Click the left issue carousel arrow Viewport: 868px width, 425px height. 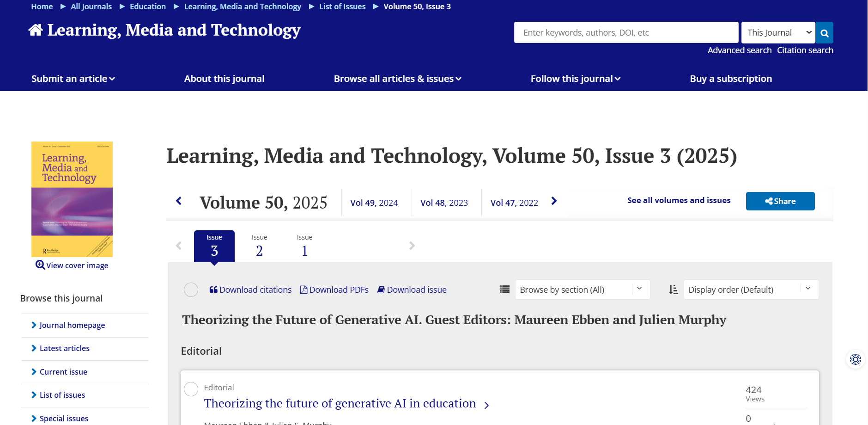pyautogui.click(x=179, y=246)
